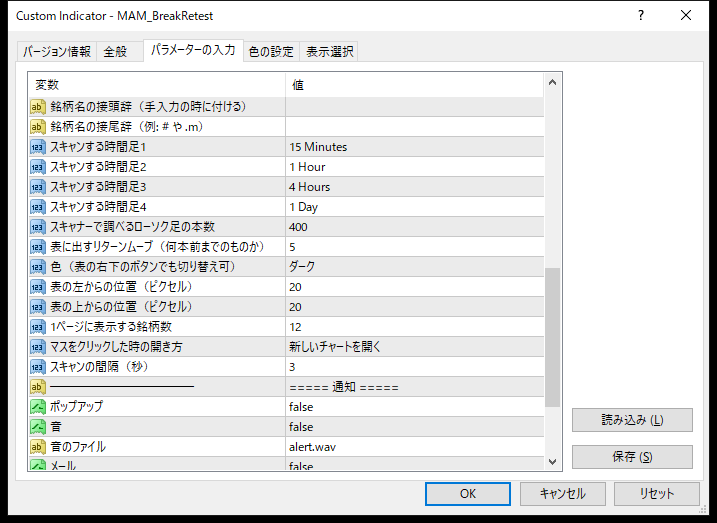717x523 pixels.
Task: Edit the return move value 5
Action: click(415, 247)
